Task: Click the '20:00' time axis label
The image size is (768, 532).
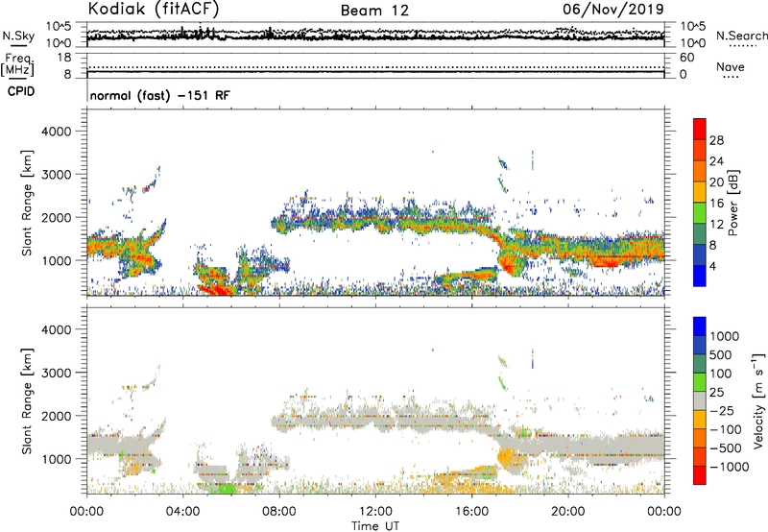Action: [567, 512]
